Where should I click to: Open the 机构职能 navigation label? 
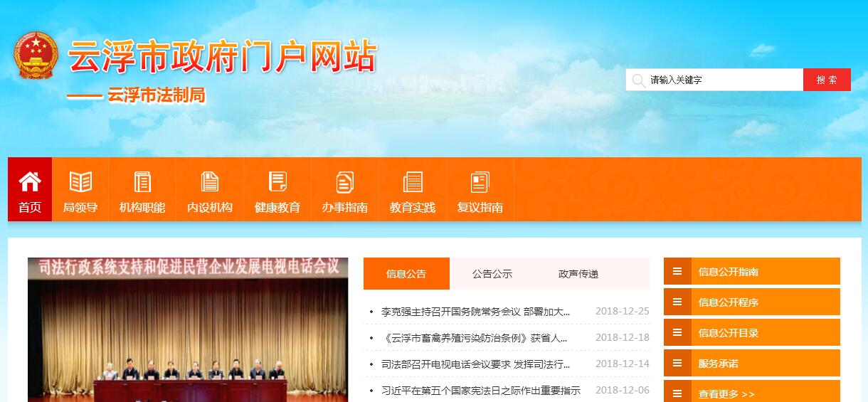tap(142, 208)
